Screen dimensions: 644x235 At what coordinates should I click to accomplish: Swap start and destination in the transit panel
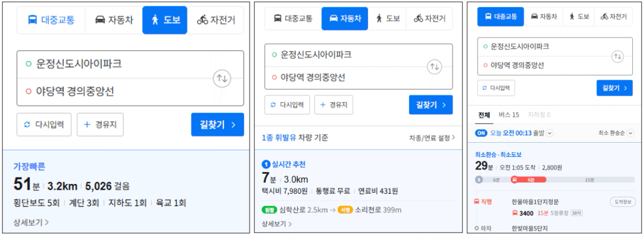point(618,56)
